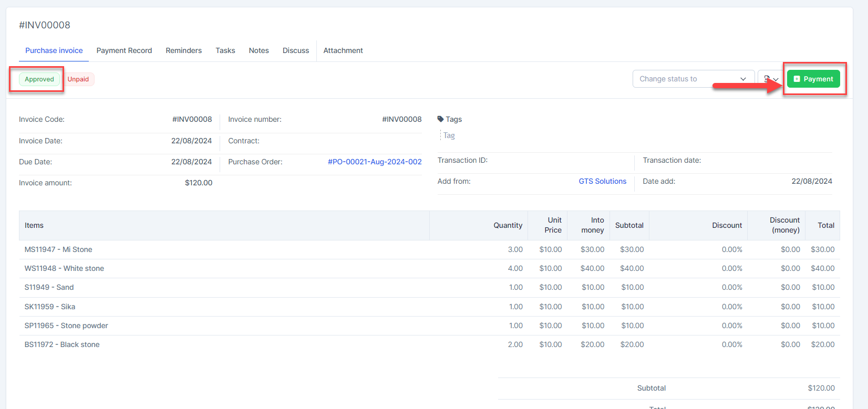868x409 pixels.
Task: Select the BS11972 - Black stone row
Action: [x=62, y=344]
